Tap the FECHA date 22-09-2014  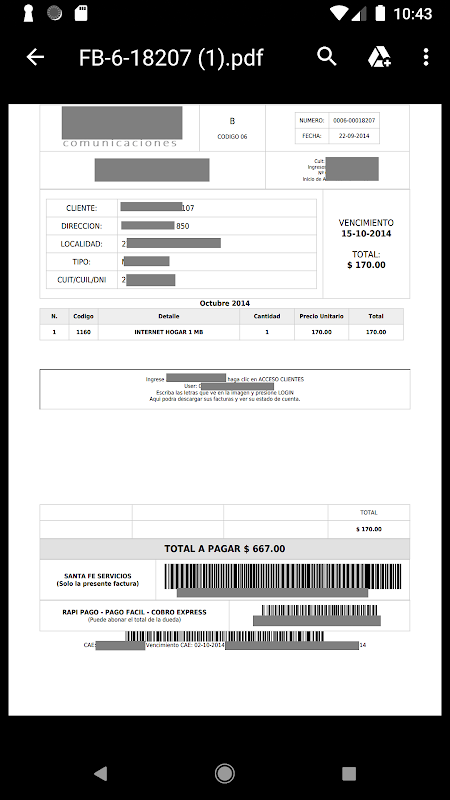(354, 136)
